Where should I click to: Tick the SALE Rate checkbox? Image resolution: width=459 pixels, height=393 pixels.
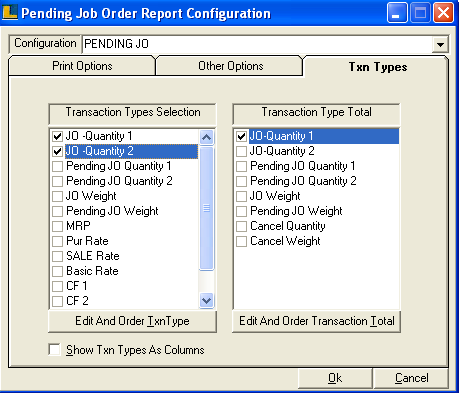coord(58,256)
